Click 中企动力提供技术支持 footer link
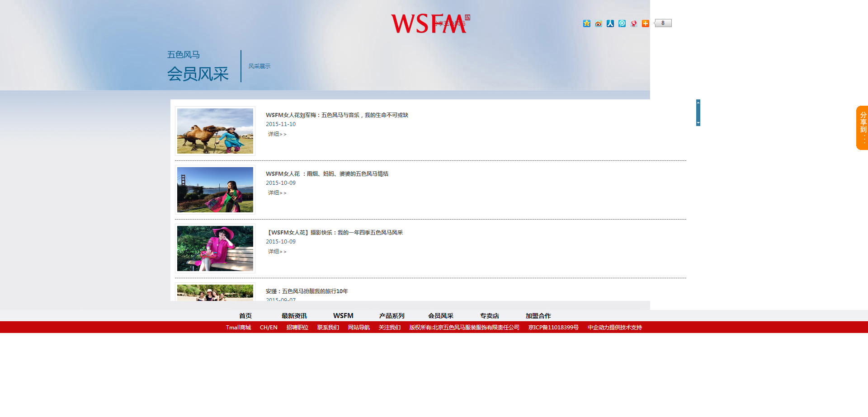Screen dimensions: 868x417 tap(615, 328)
